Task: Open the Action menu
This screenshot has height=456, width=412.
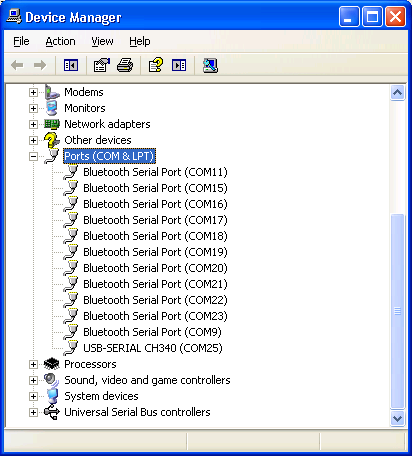Action: point(60,41)
